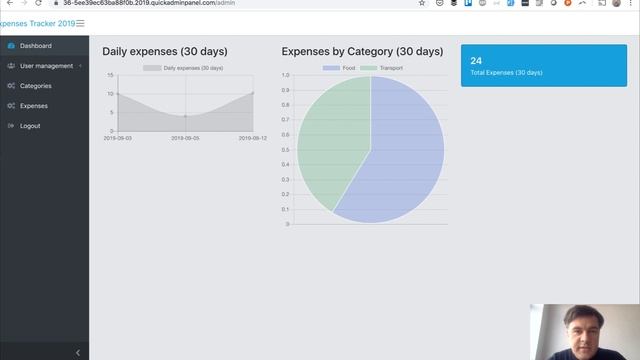Open the User management menu item
This screenshot has width=640, height=360.
[44, 66]
